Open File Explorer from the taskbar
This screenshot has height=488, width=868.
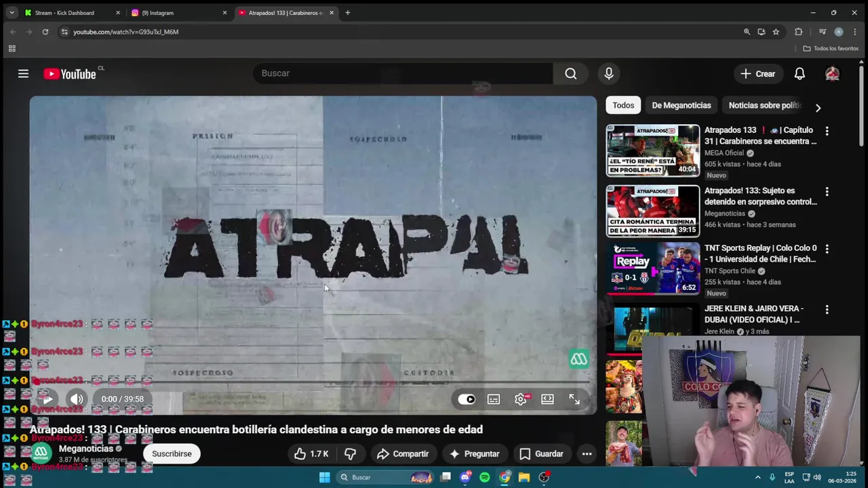524,477
